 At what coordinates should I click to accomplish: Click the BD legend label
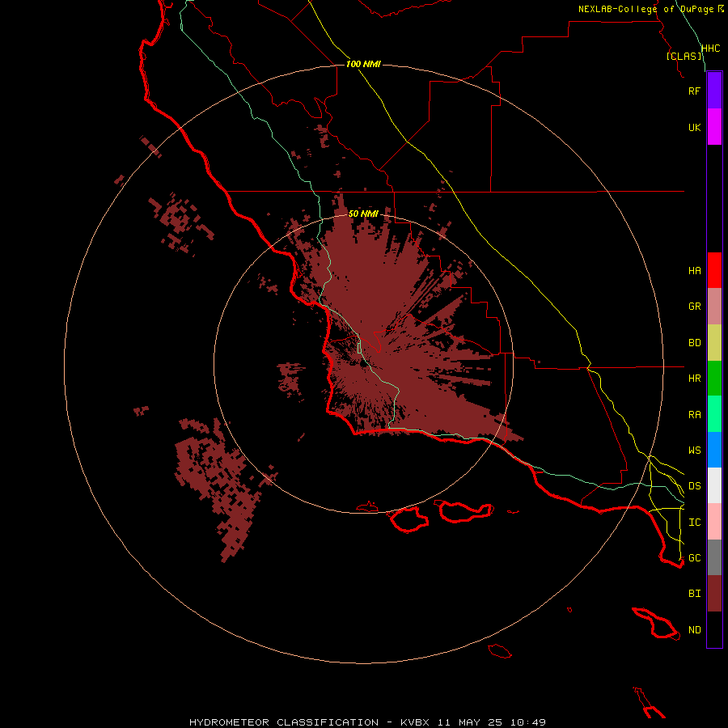point(694,343)
